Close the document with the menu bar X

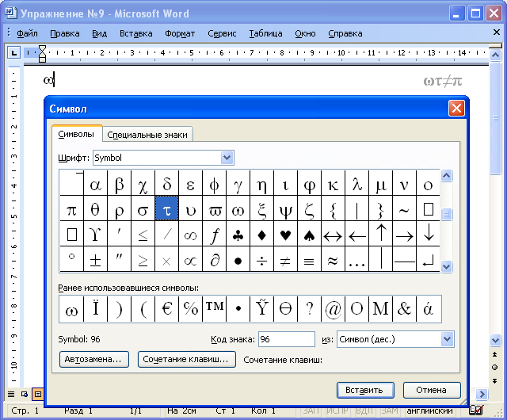[497, 32]
